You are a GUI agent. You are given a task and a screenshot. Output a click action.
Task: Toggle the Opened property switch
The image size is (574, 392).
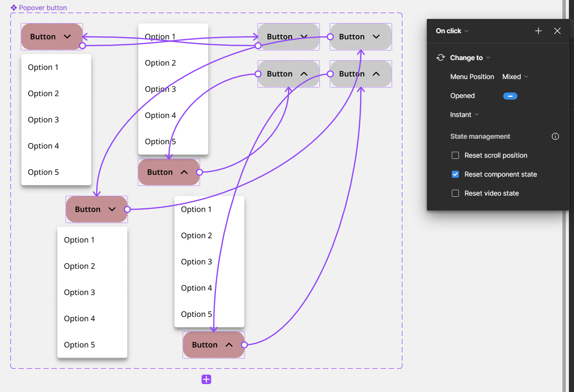510,96
